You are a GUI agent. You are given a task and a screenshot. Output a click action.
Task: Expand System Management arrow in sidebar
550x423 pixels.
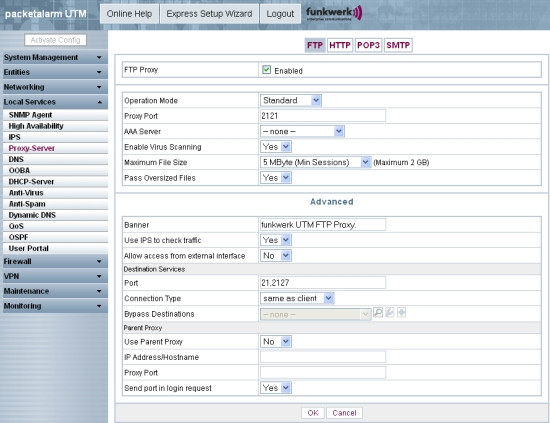tap(99, 58)
